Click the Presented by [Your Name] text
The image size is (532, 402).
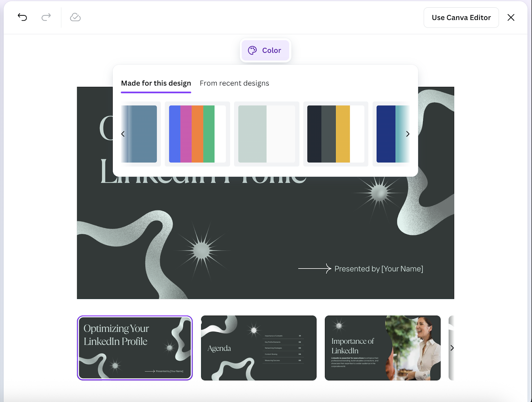click(379, 269)
